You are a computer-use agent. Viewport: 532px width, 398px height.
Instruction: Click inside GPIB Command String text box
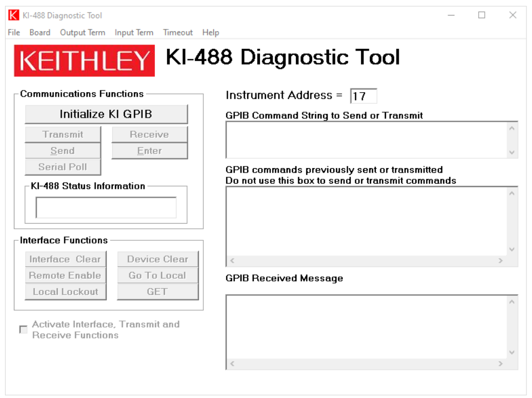[365, 140]
